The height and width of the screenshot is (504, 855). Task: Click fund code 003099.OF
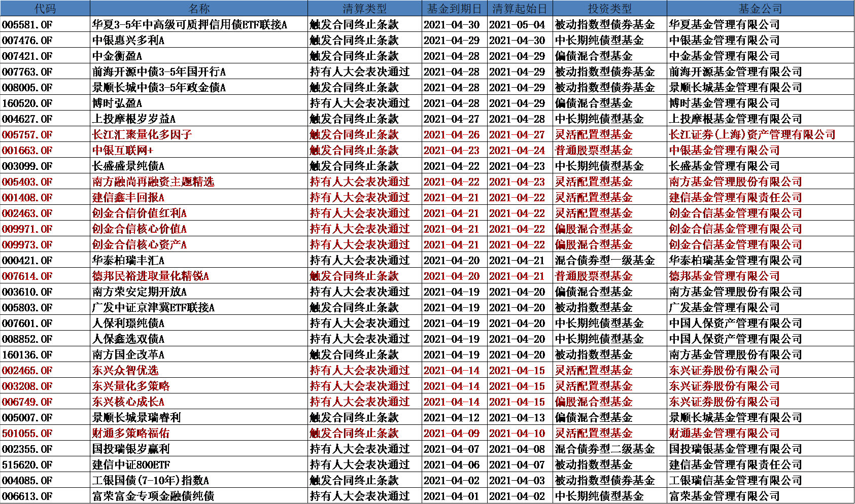(27, 166)
